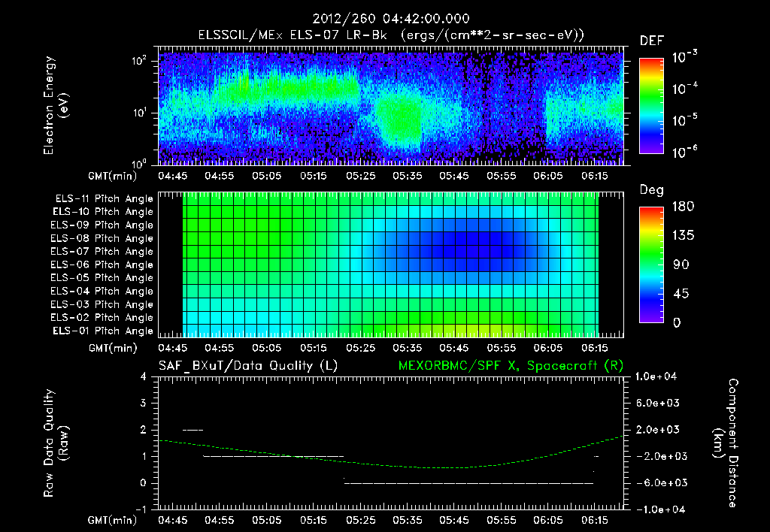Click the plot title timestamp 2012/260 04:42:00.000
Screen dimensions: 770x532
click(x=391, y=19)
